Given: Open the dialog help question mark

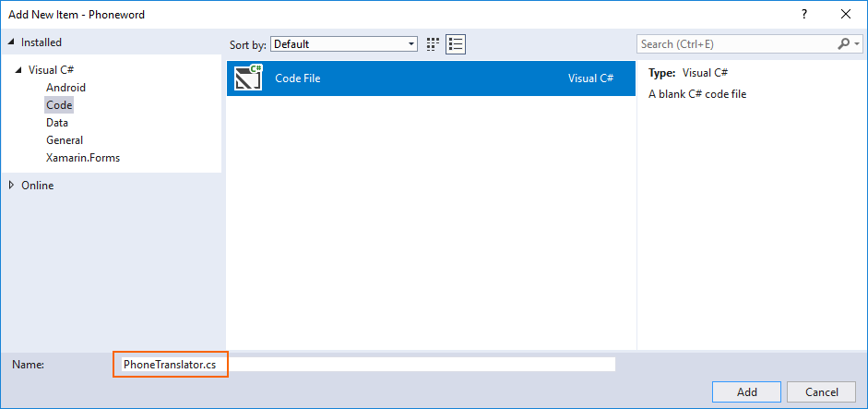Looking at the screenshot, I should pyautogui.click(x=804, y=15).
